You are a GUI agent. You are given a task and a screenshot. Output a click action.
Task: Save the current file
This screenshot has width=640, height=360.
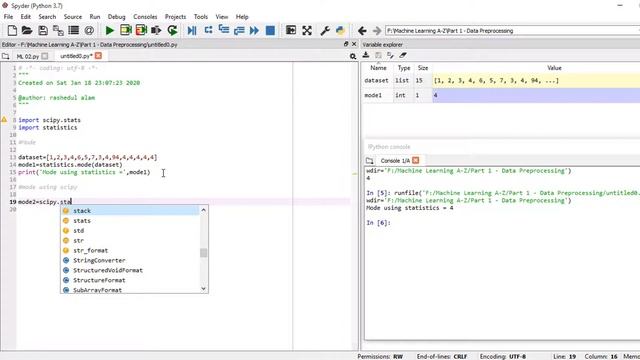(43, 31)
